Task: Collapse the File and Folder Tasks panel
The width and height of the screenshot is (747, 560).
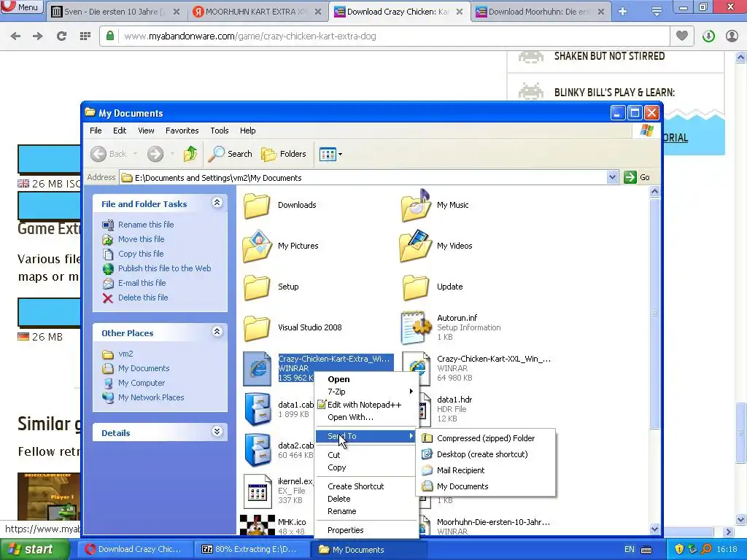Action: point(217,203)
